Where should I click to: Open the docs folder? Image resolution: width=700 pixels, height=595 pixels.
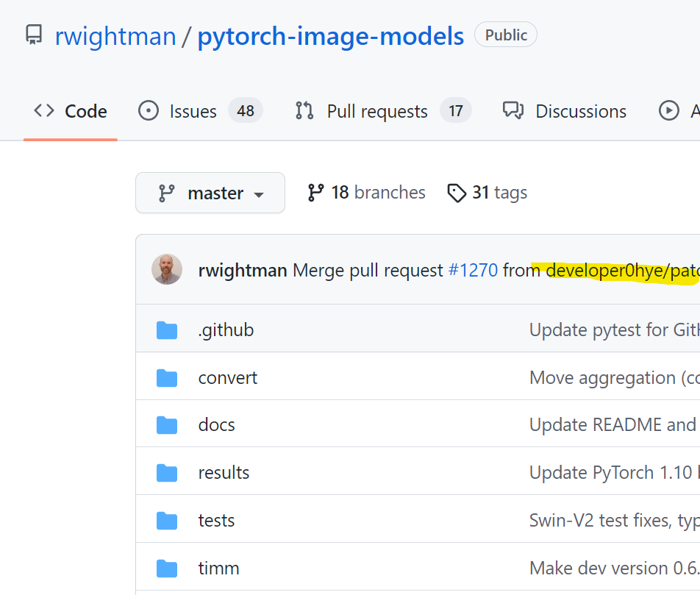pos(216,425)
